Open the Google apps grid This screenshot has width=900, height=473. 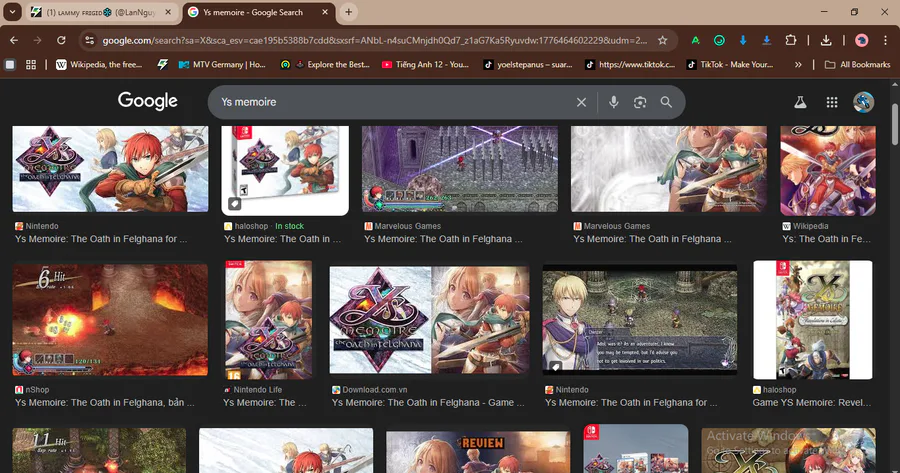click(x=832, y=102)
